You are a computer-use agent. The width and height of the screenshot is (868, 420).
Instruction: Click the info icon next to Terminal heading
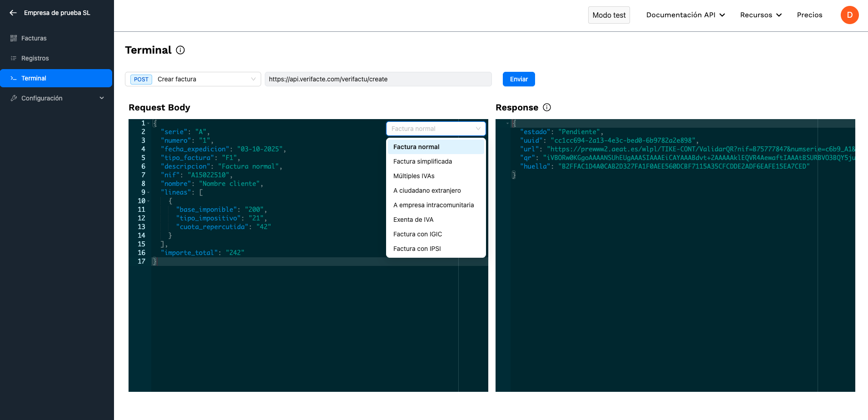pyautogui.click(x=180, y=50)
